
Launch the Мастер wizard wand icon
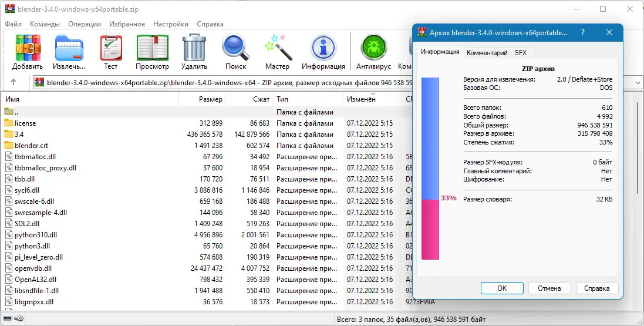pos(277,48)
